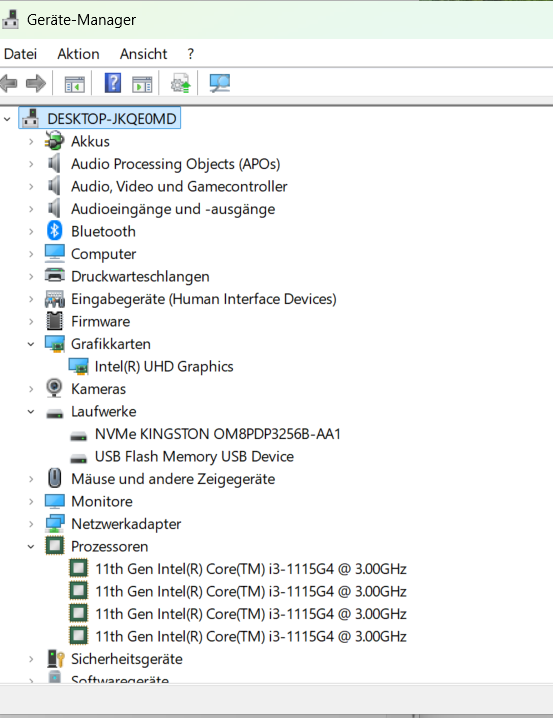The height and width of the screenshot is (718, 553).
Task: Click the Back arrow toolbar icon
Action: tap(9, 83)
